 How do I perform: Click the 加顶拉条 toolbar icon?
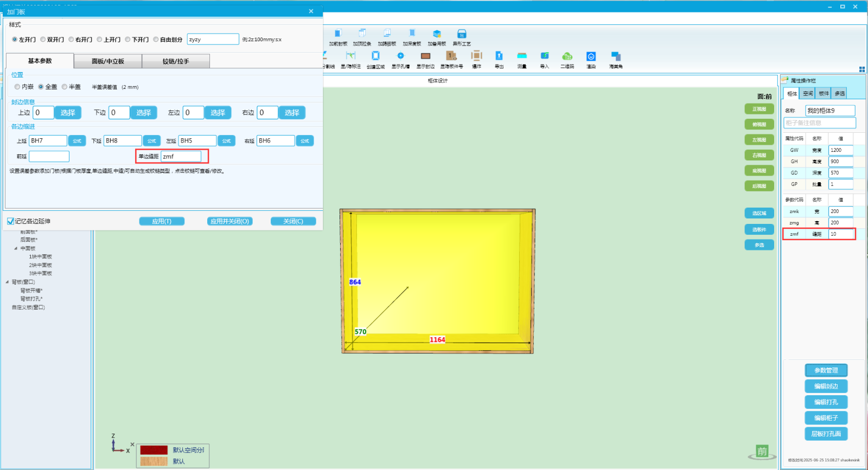362,37
